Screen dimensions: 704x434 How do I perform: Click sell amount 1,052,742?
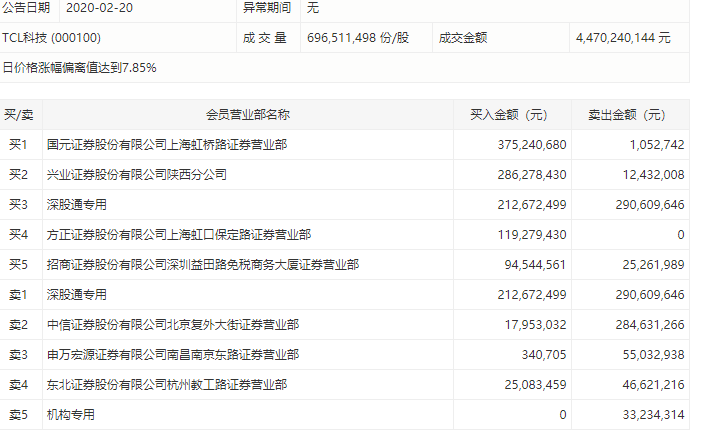click(x=657, y=145)
